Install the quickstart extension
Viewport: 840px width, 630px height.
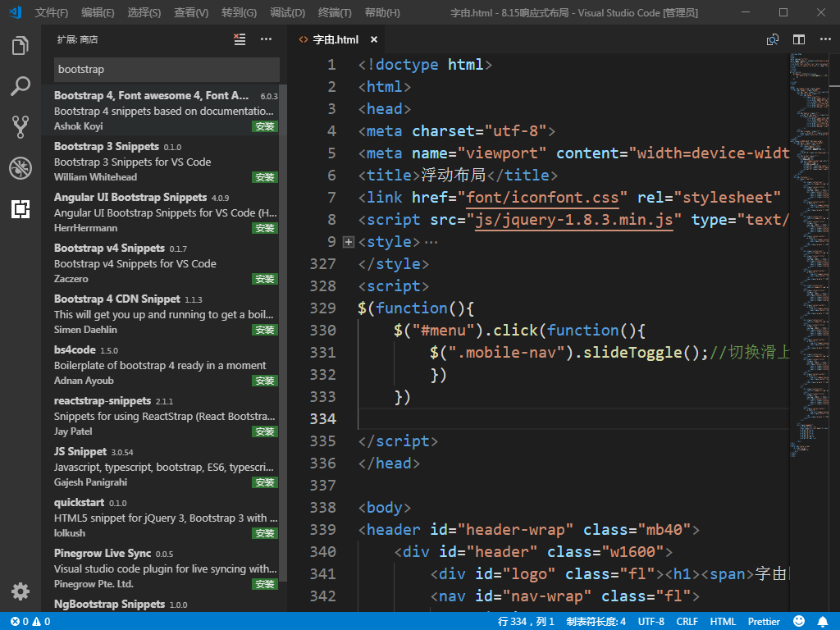click(265, 533)
